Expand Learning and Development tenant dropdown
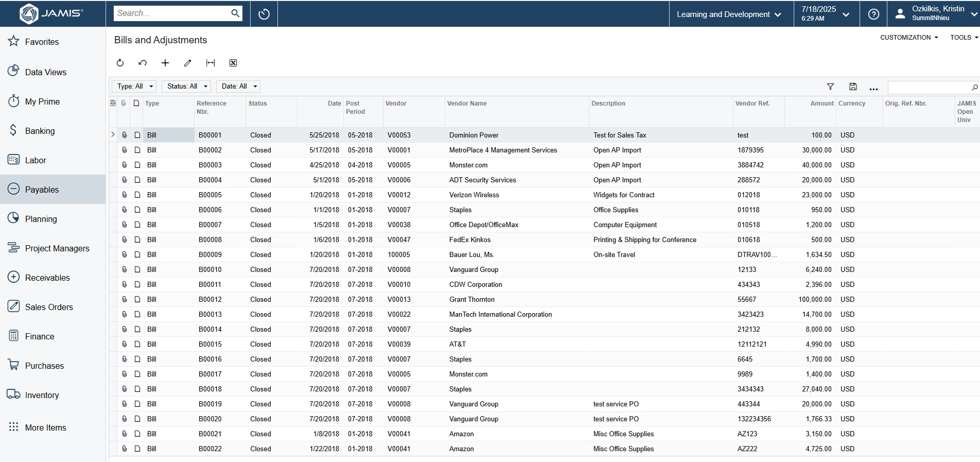This screenshot has width=980, height=462. (x=729, y=14)
